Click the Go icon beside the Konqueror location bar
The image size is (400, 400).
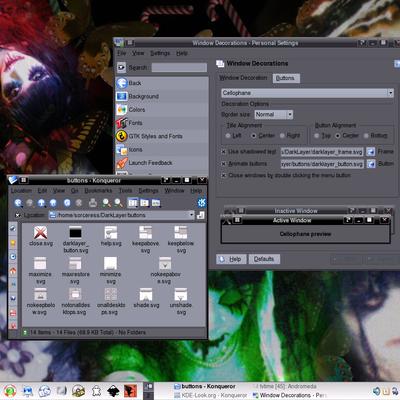[x=200, y=215]
